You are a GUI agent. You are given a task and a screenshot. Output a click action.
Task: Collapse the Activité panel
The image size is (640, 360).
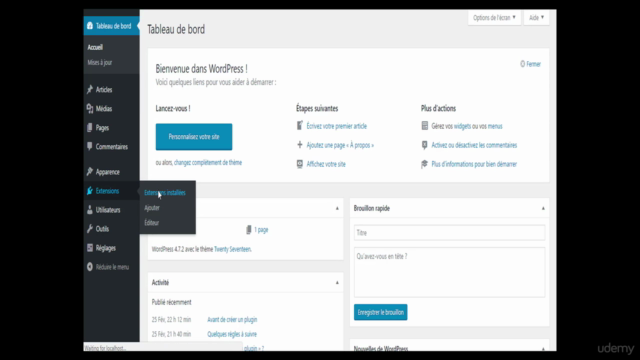337,282
